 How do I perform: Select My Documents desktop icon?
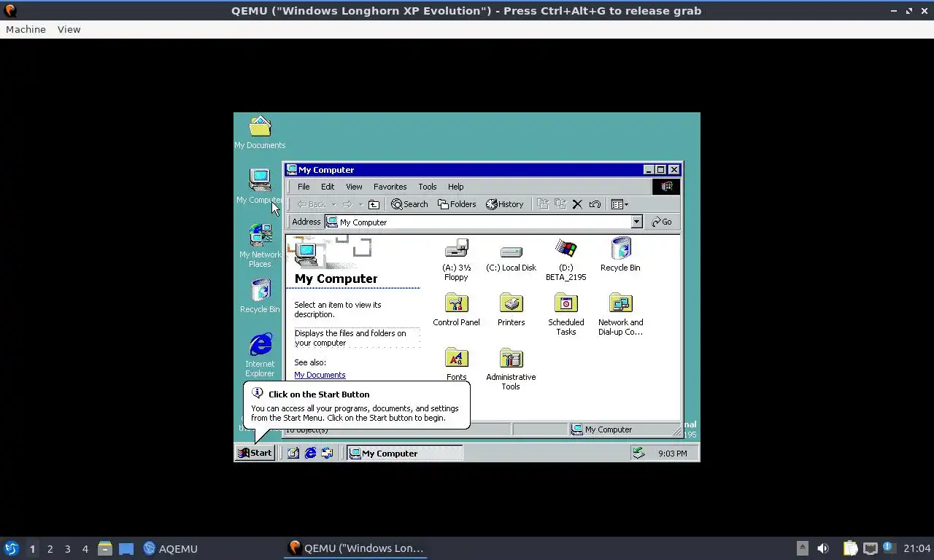[x=260, y=127]
